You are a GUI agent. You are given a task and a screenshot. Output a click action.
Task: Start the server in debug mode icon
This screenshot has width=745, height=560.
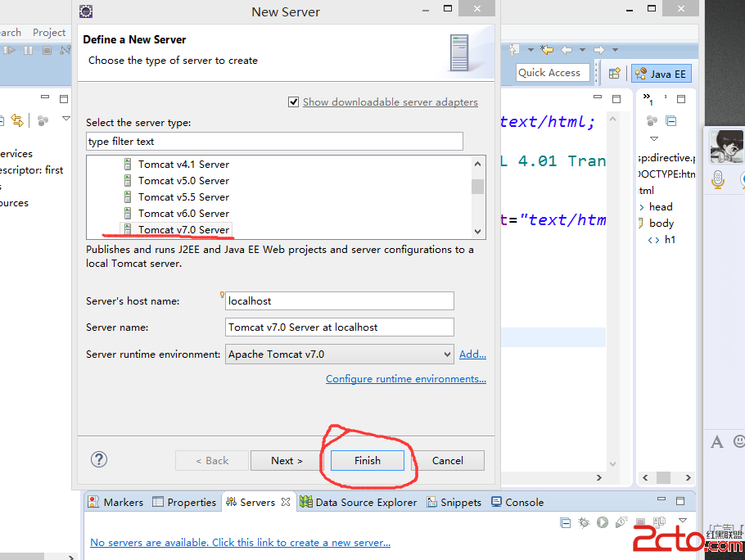[x=584, y=523]
